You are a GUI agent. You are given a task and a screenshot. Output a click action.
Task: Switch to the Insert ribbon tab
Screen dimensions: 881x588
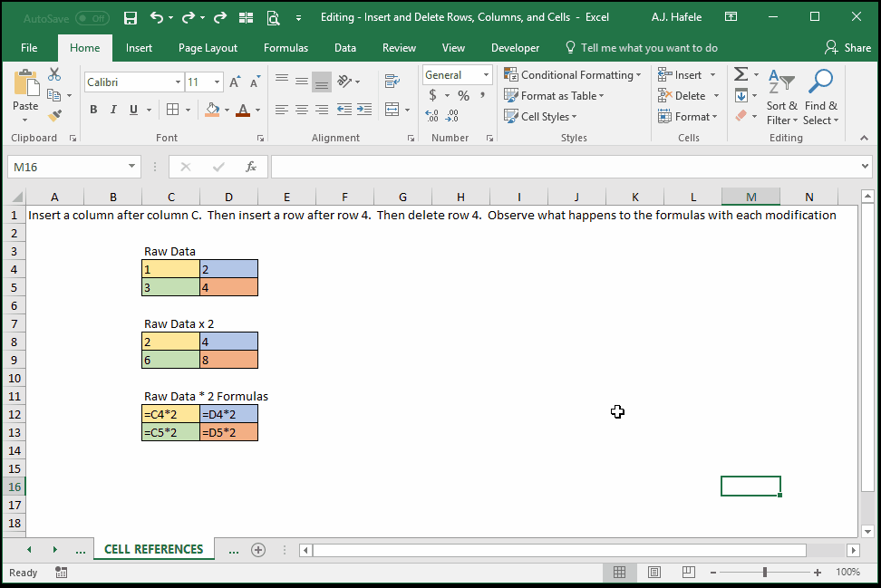point(139,48)
